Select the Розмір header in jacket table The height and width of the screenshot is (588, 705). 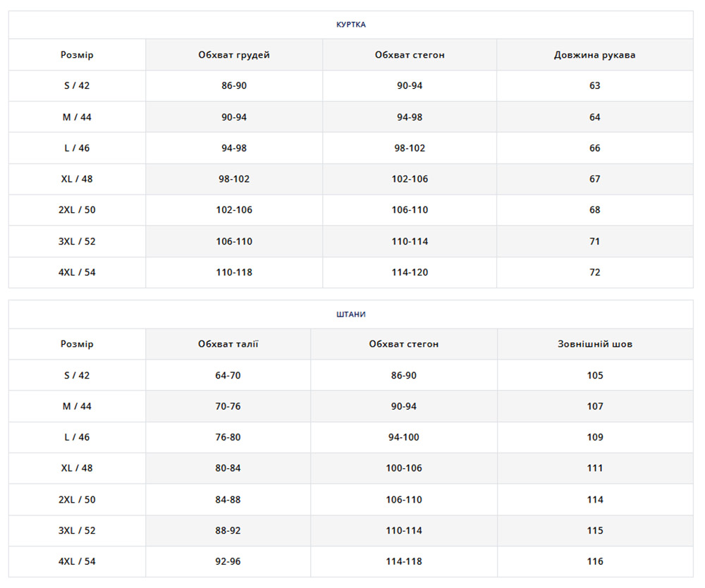pos(77,55)
